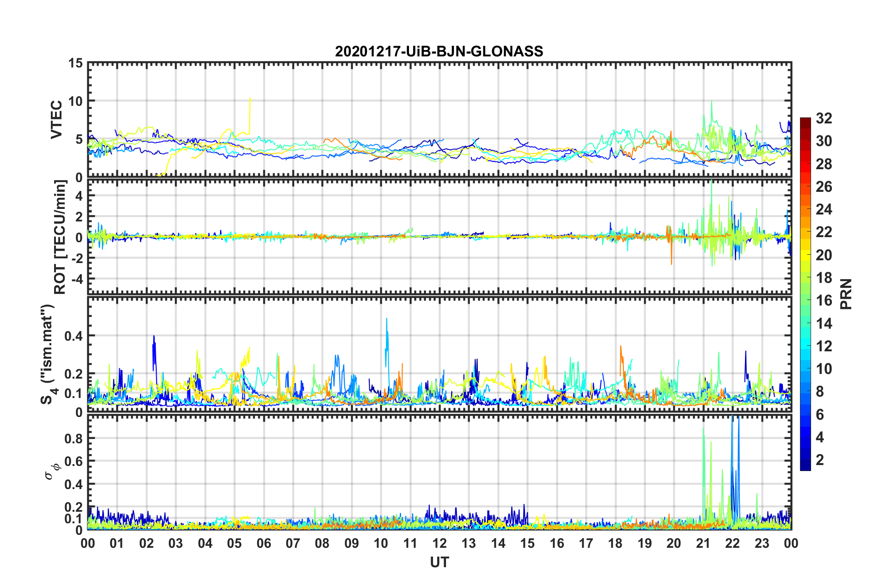Click the 09 hour tick label on the UT axis

coord(352,543)
